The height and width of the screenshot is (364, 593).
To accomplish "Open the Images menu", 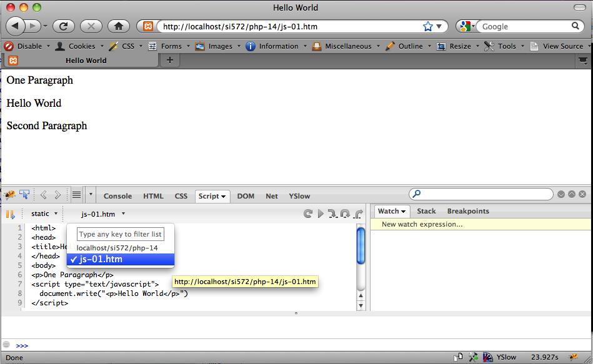I will click(x=218, y=46).
